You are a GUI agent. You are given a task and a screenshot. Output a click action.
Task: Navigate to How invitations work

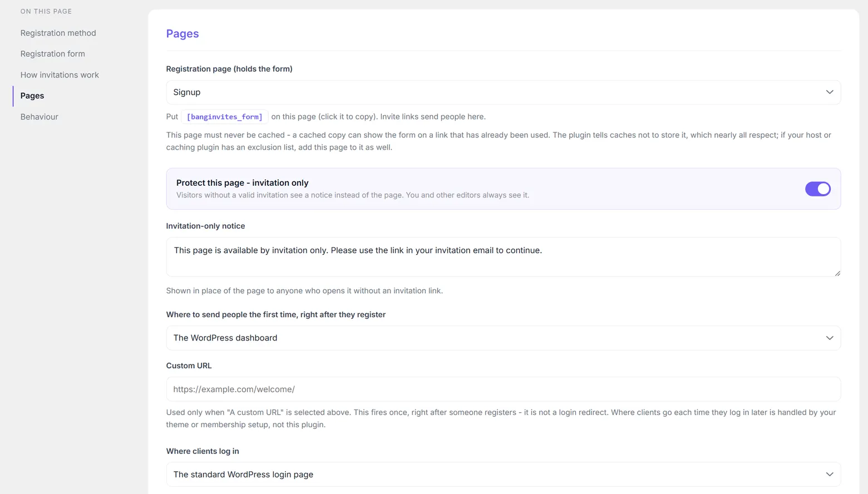click(60, 75)
